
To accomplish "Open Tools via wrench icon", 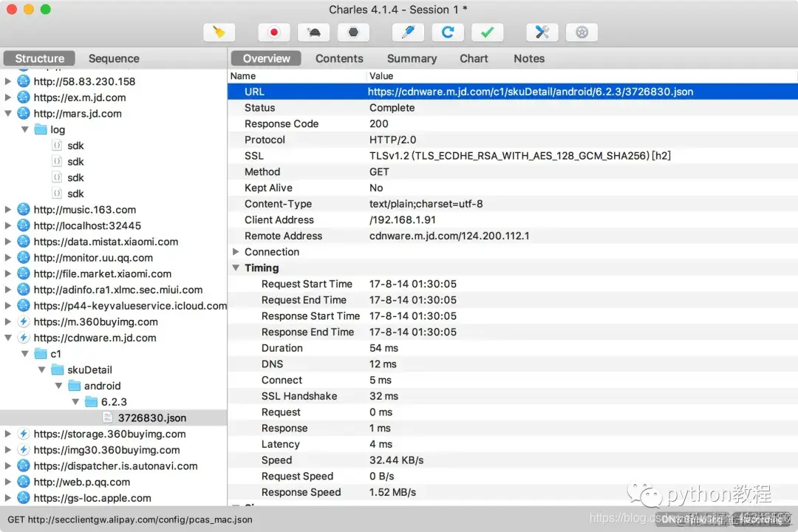I will 542,33.
